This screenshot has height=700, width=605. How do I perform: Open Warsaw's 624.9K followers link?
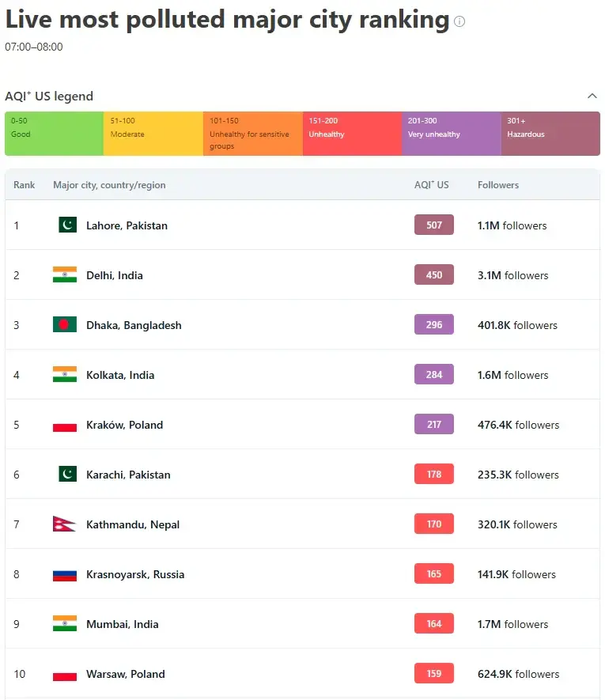[519, 674]
